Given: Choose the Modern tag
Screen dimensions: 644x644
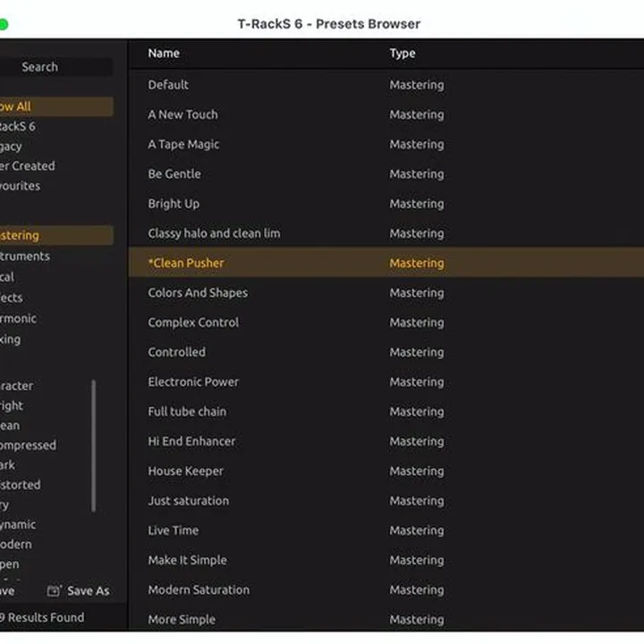Looking at the screenshot, I should coord(16,544).
